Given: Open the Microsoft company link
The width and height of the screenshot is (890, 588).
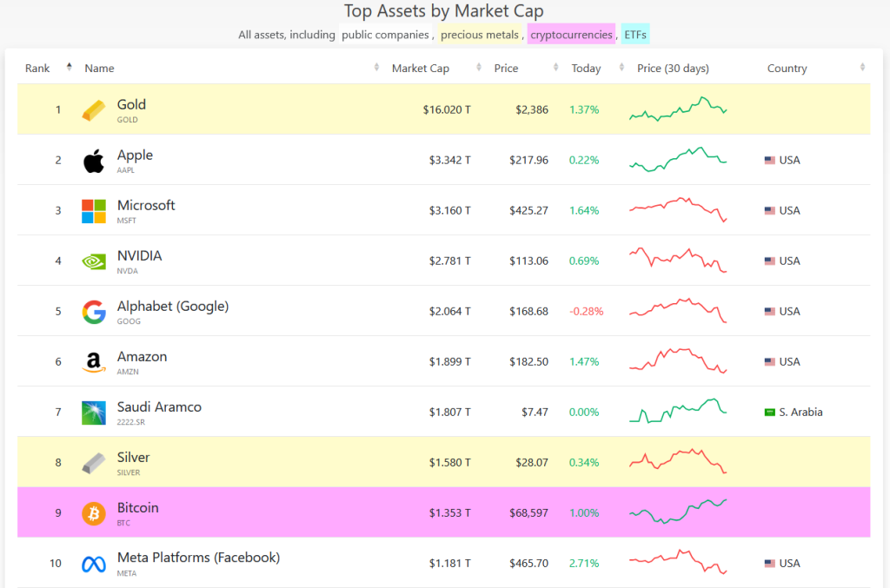Looking at the screenshot, I should click(146, 205).
